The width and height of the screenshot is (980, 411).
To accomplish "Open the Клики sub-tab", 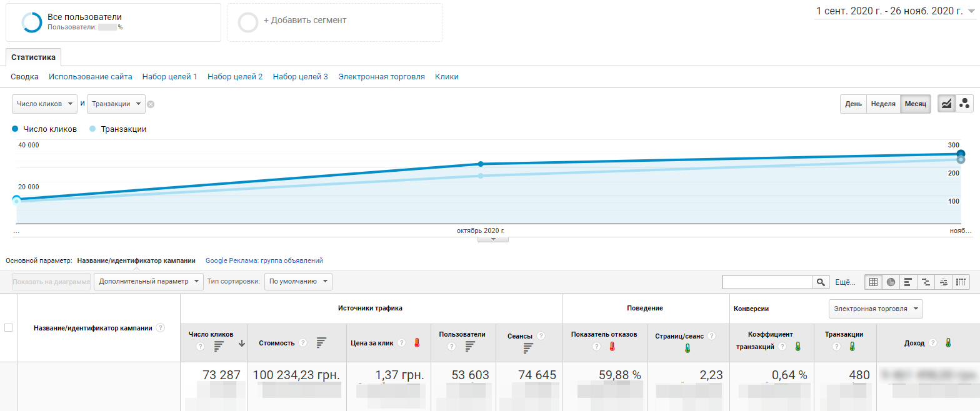I will point(447,77).
